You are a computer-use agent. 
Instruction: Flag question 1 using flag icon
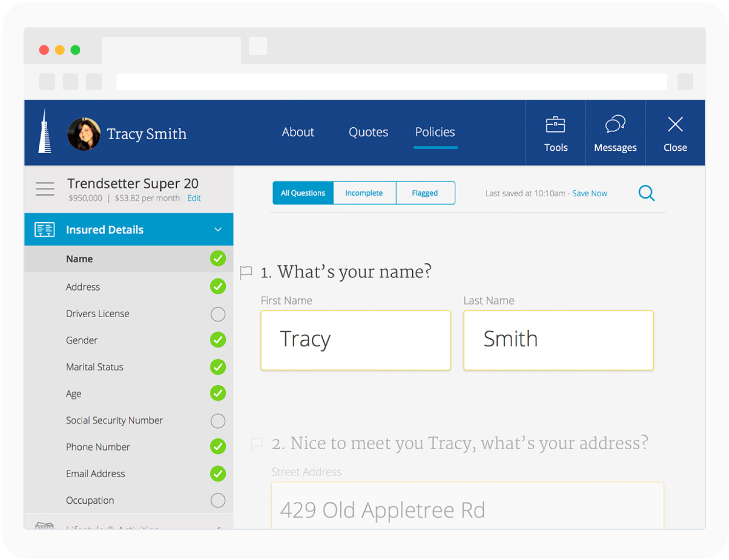(x=246, y=272)
